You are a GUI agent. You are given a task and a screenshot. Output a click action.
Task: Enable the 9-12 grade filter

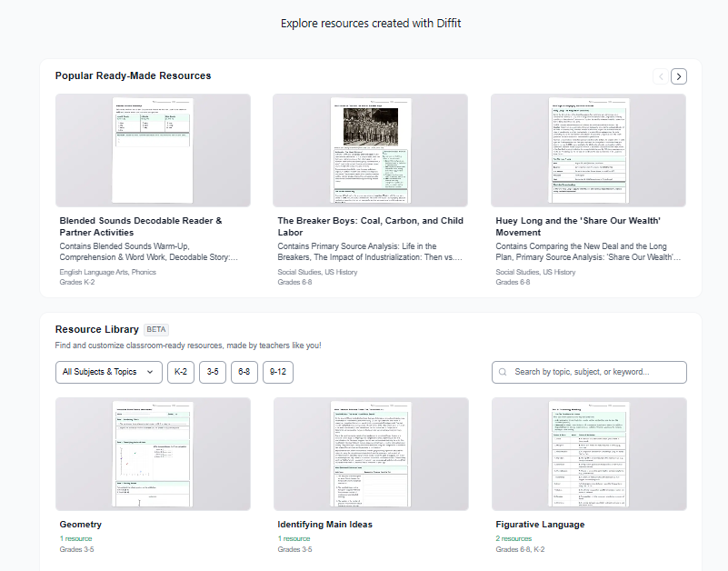coord(276,372)
